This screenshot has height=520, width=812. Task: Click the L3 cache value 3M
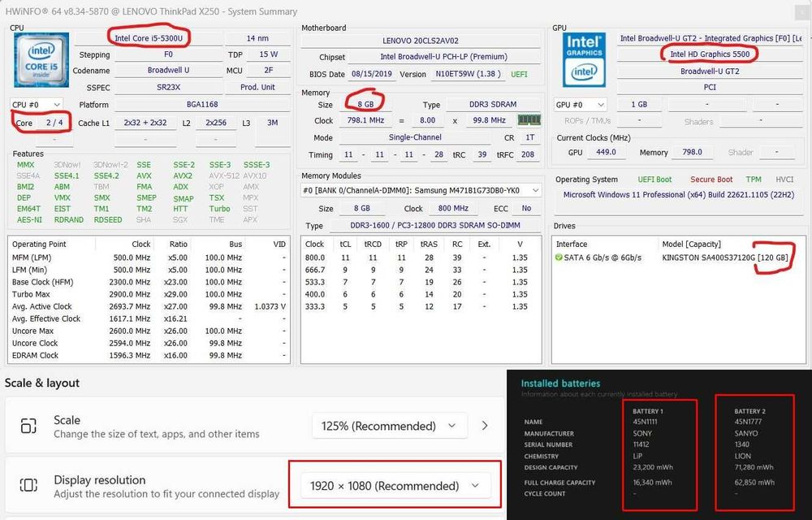(272, 123)
